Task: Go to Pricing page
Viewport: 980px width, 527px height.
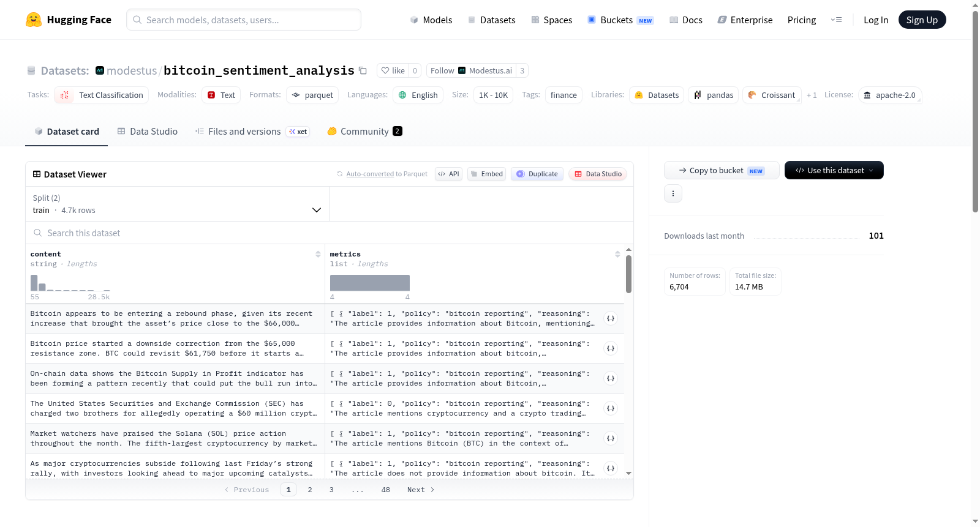Action: (x=802, y=20)
